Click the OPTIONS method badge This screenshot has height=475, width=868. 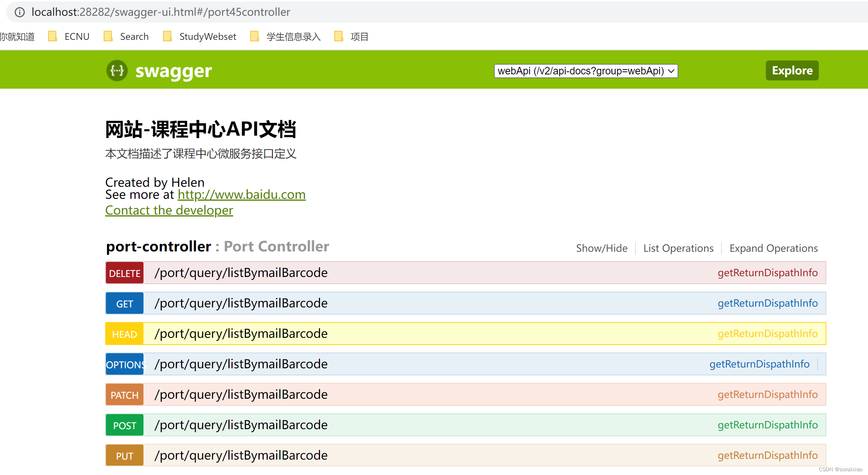[125, 364]
